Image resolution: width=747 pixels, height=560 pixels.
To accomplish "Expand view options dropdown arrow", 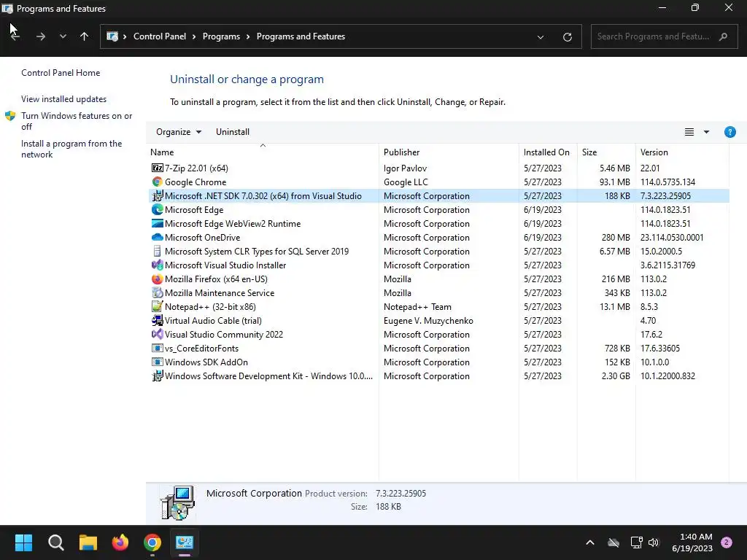I will (x=706, y=132).
